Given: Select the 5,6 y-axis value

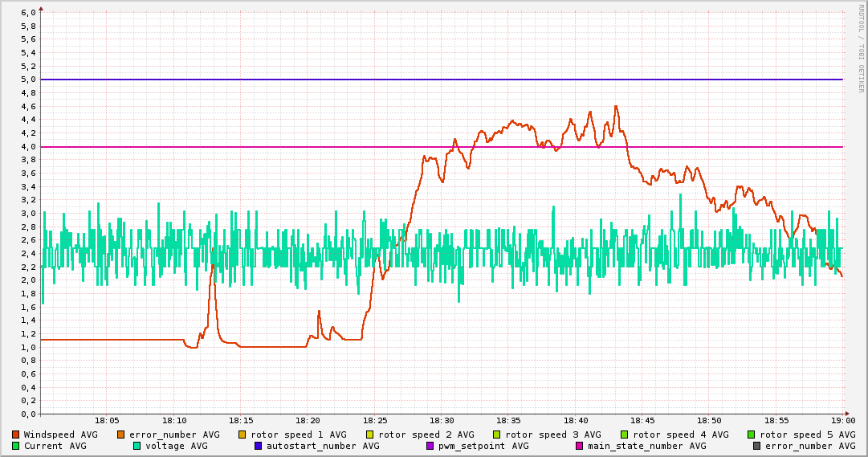Looking at the screenshot, I should tap(29, 39).
